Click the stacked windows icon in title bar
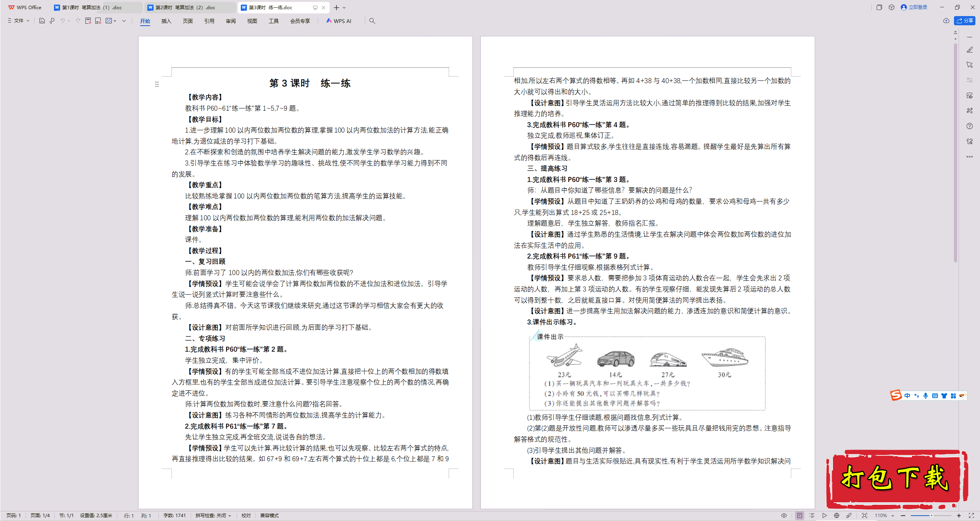This screenshot has height=521, width=980. coord(879,7)
